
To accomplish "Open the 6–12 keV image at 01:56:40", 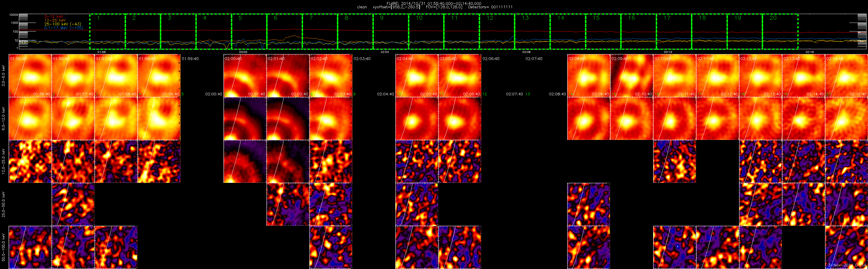I will click(73, 118).
